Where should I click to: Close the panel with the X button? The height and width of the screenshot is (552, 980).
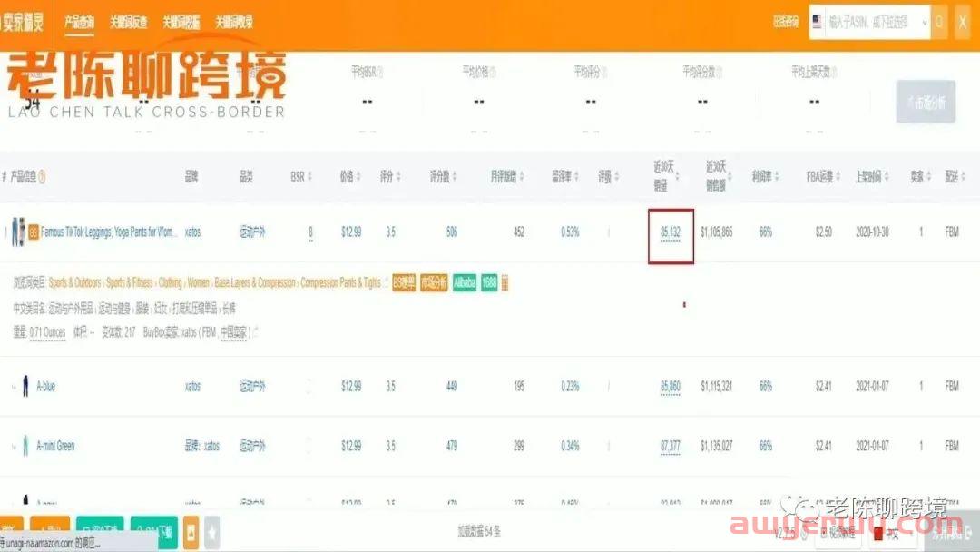click(x=963, y=23)
